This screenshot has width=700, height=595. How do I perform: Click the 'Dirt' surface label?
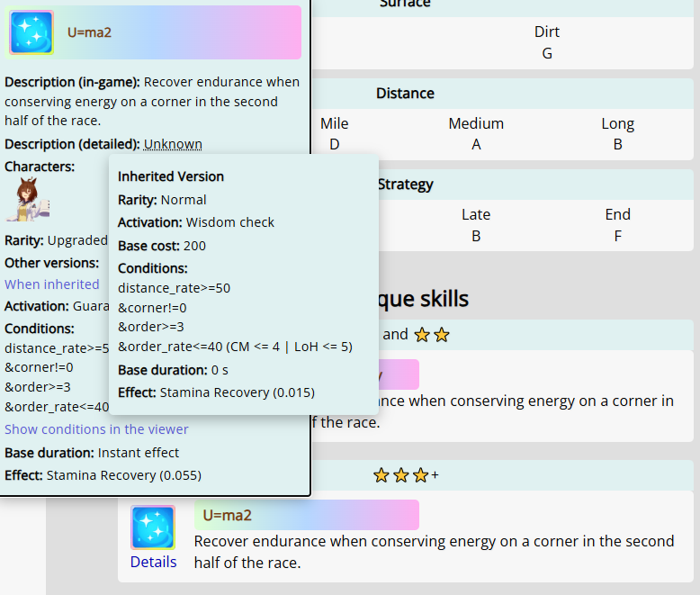[547, 32]
